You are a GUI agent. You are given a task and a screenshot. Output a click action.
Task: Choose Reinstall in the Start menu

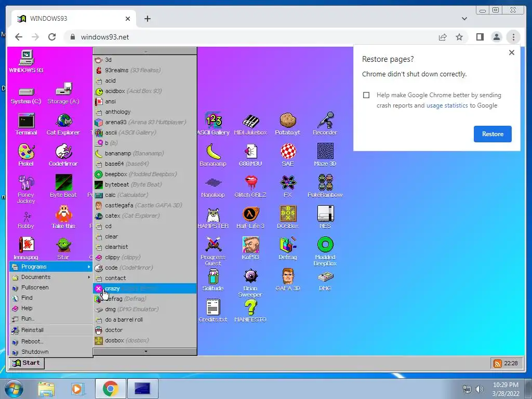(x=51, y=330)
